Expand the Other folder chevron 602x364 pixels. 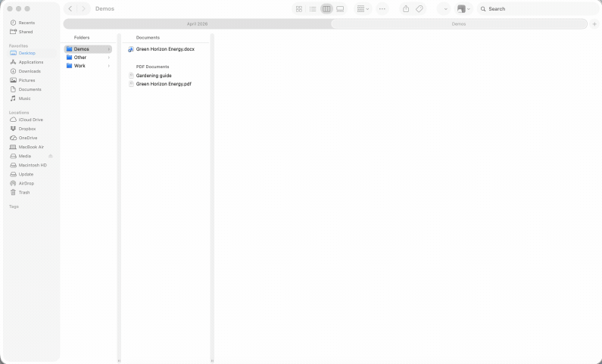point(109,58)
